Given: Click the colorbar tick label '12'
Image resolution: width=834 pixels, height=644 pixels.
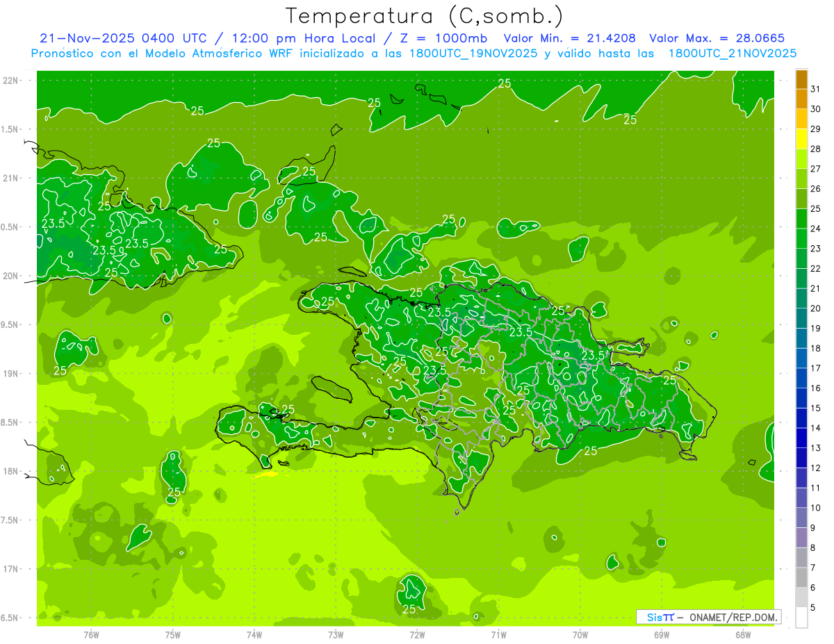Looking at the screenshot, I should [x=815, y=468].
